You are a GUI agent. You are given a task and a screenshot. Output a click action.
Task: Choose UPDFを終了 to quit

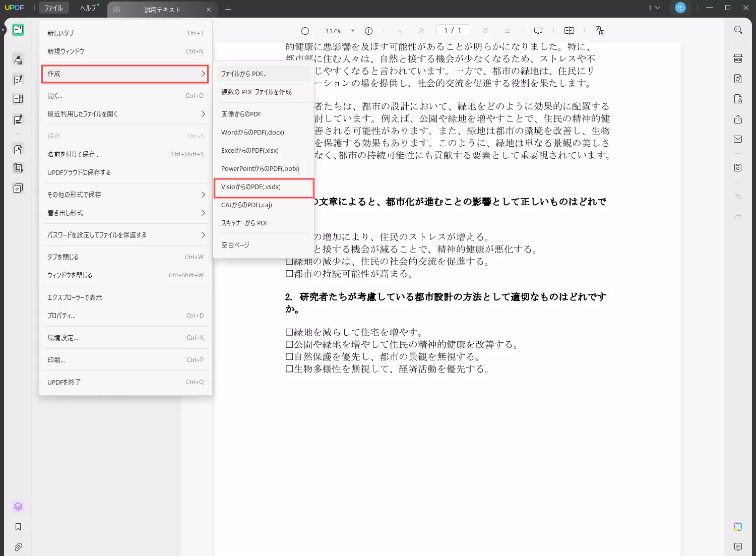[126, 382]
